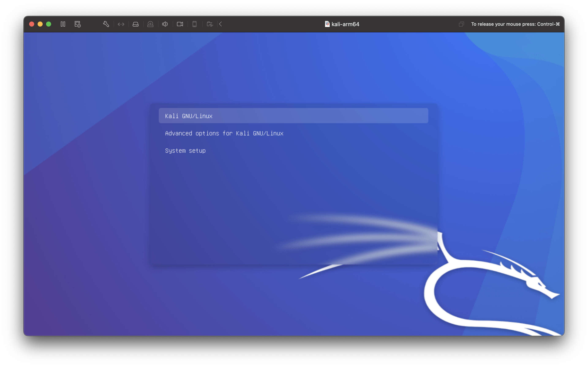Click the Unity view overlapping-squares icon
The image size is (588, 367).
pos(461,24)
